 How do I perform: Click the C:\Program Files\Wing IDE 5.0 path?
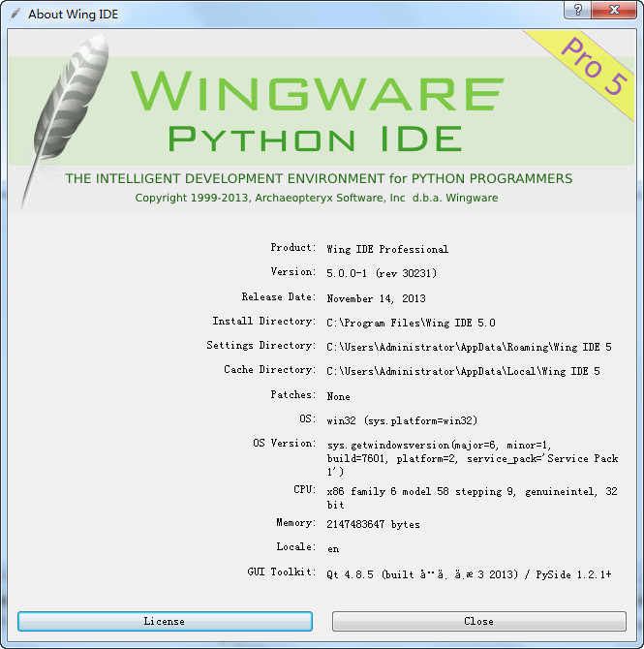pyautogui.click(x=411, y=323)
